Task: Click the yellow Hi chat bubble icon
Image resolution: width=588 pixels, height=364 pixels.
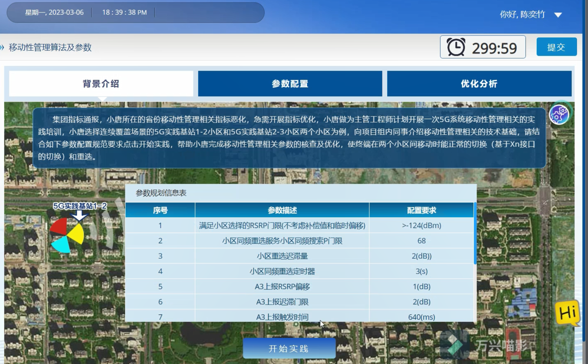Action: pyautogui.click(x=567, y=313)
